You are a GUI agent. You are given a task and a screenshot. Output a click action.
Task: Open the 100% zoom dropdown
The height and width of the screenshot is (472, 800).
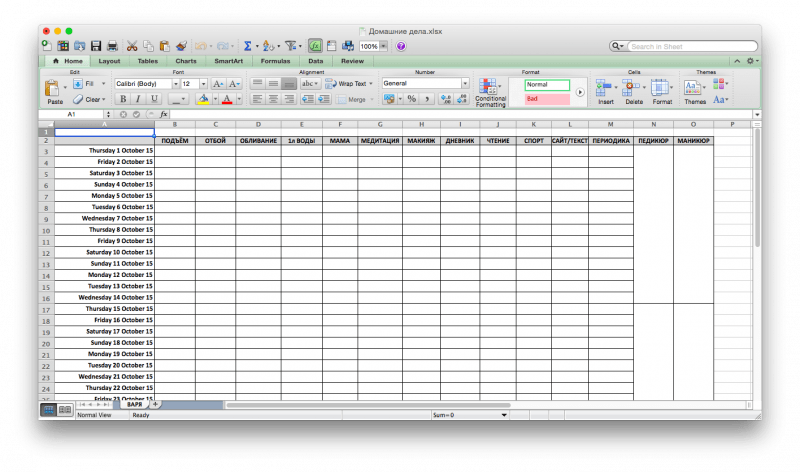385,46
